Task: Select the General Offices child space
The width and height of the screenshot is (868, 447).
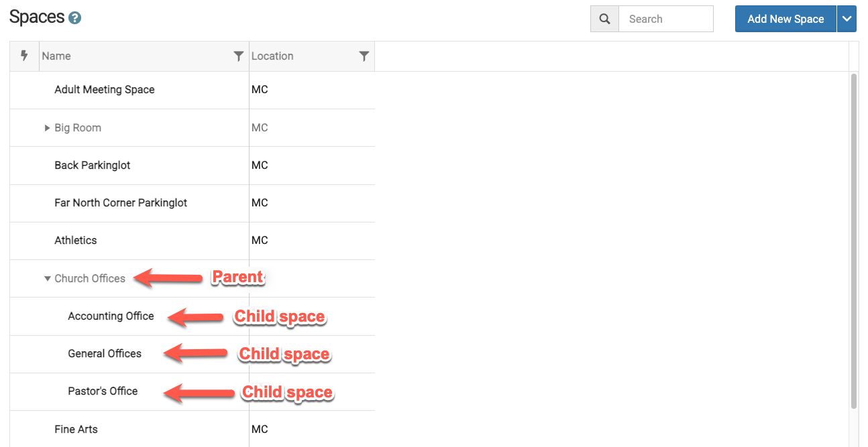Action: 105,354
